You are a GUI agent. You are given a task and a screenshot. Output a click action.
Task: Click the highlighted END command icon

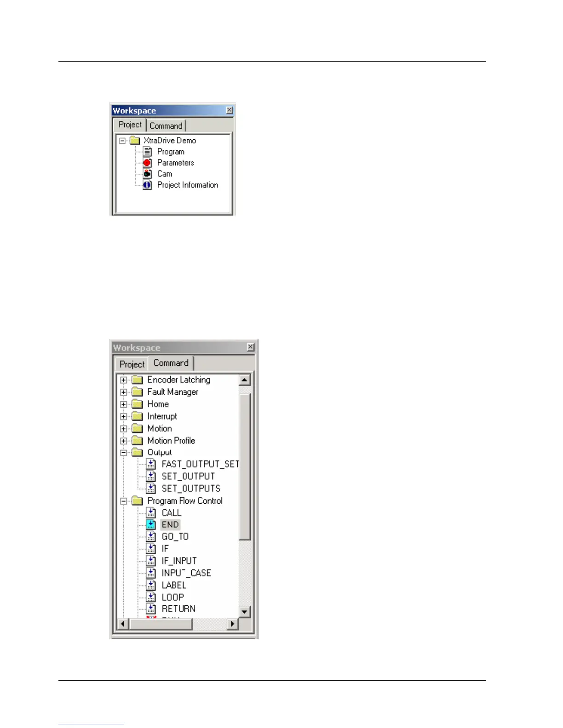pyautogui.click(x=151, y=524)
